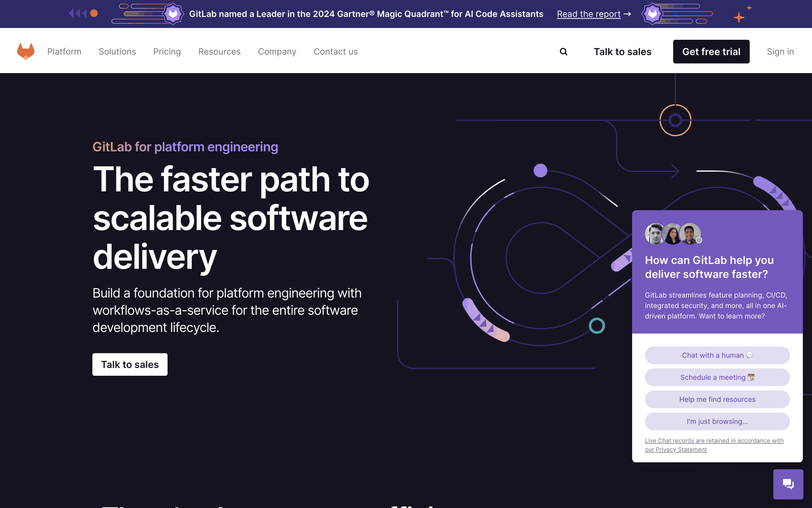The image size is (812, 508).
Task: Select Help me find resources
Action: [x=717, y=399]
